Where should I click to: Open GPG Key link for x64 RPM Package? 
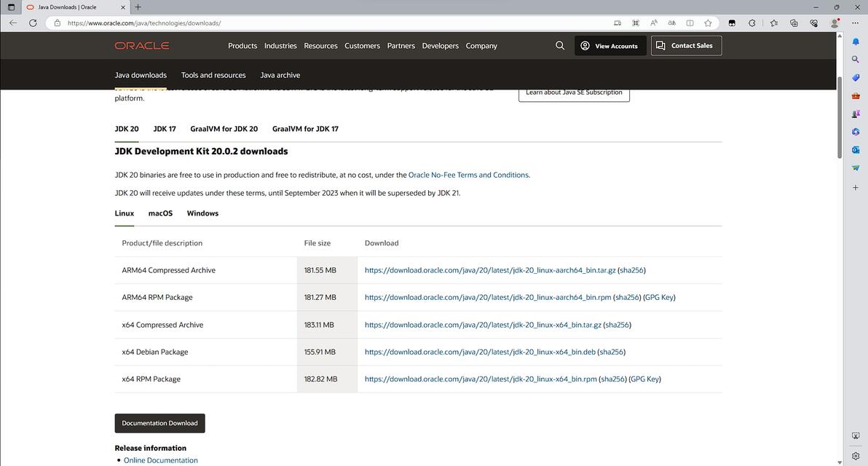click(x=645, y=379)
